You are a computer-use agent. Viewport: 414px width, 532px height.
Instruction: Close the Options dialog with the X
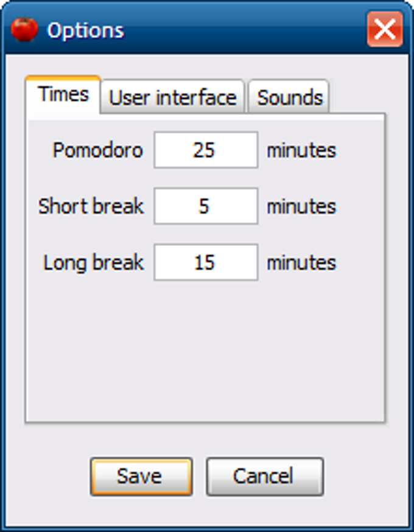384,29
